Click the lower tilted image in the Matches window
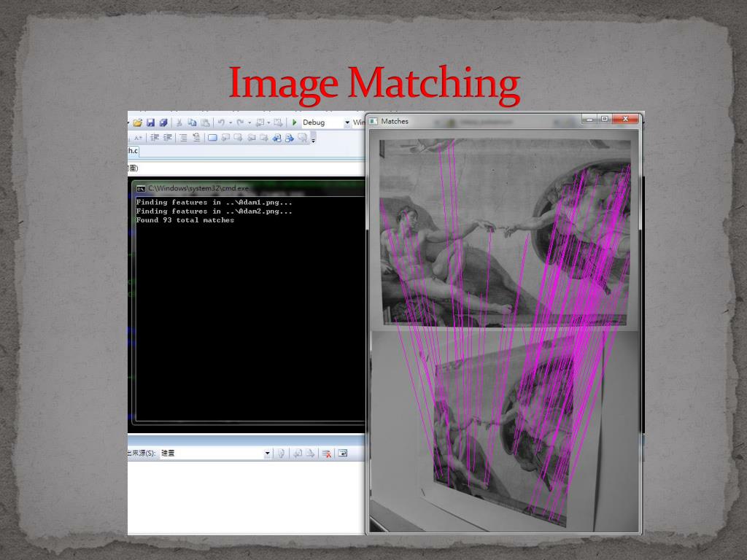747x560 pixels. [x=505, y=431]
